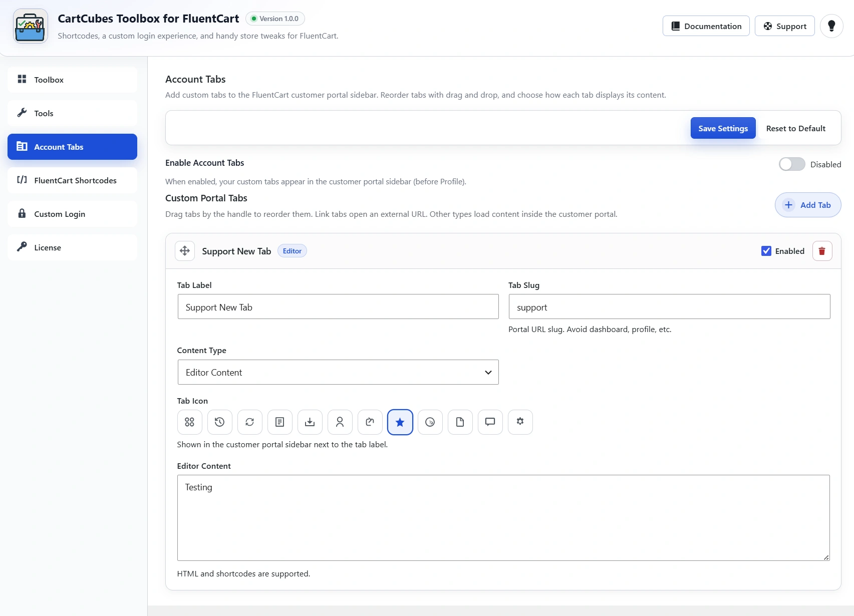Add a new tab with Add Tab

(808, 205)
